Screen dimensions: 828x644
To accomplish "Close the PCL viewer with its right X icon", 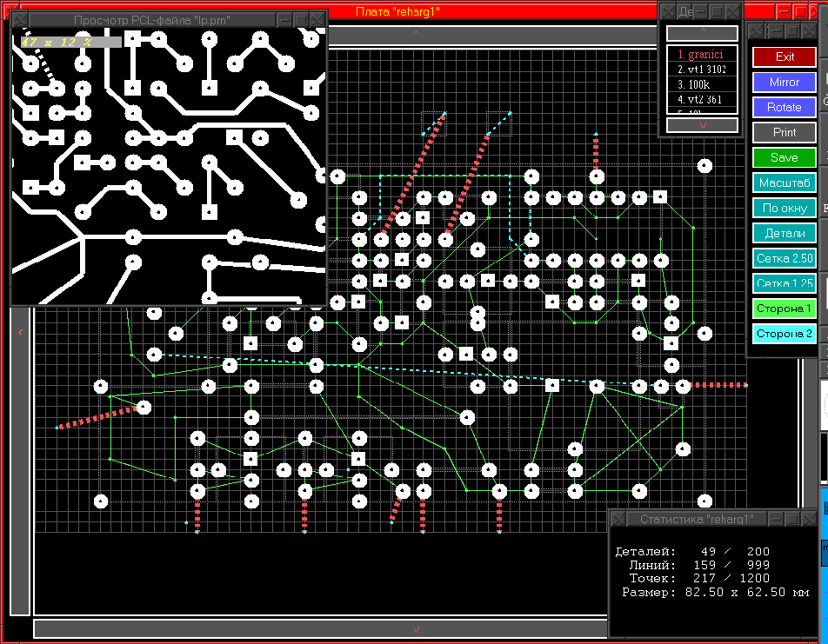I will point(317,20).
